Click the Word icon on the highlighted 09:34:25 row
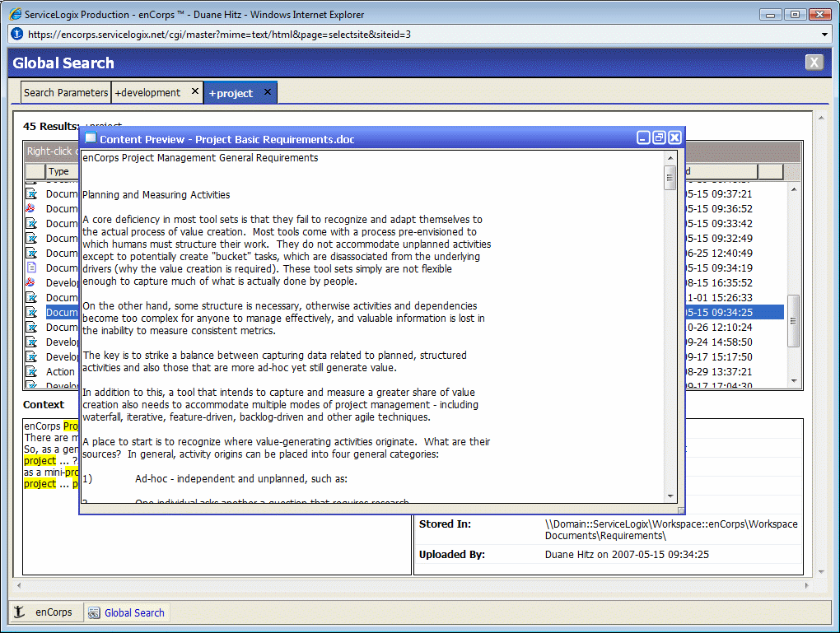Viewport: 840px width, 633px height. pyautogui.click(x=32, y=312)
